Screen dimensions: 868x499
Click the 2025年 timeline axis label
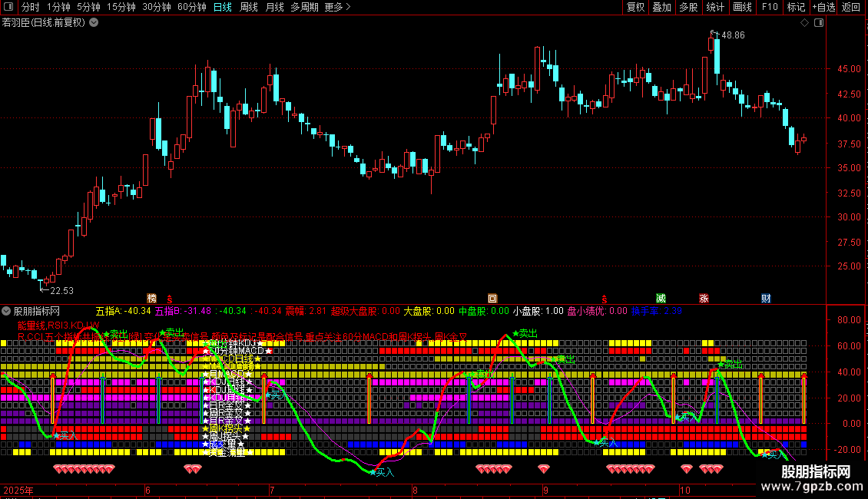click(x=18, y=490)
